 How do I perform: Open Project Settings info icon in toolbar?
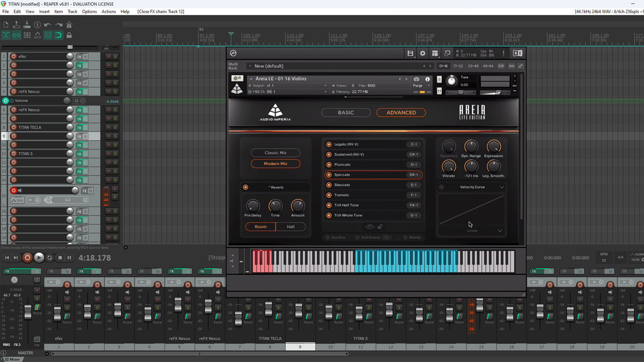[37, 25]
